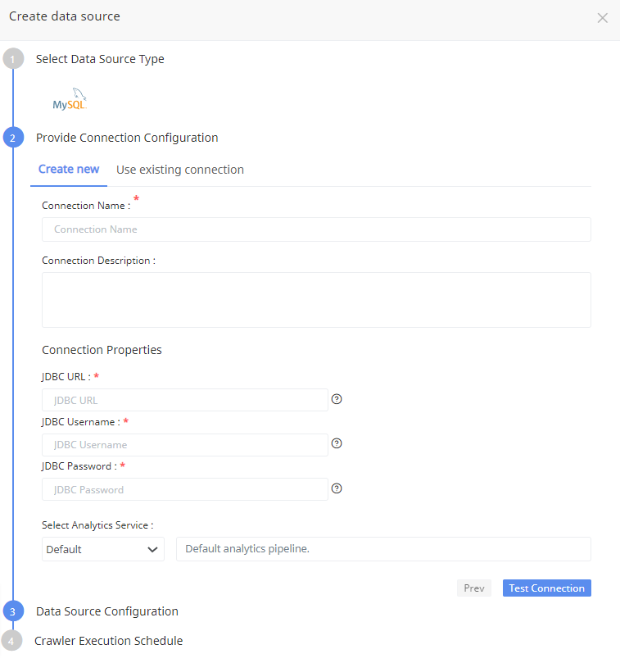Switch to Use existing connection tab
The image size is (620, 672).
coord(180,170)
